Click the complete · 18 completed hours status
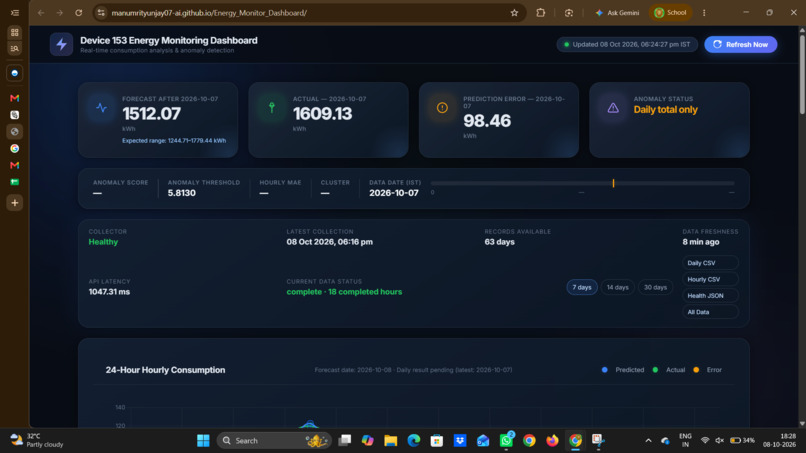The image size is (806, 453). click(344, 292)
